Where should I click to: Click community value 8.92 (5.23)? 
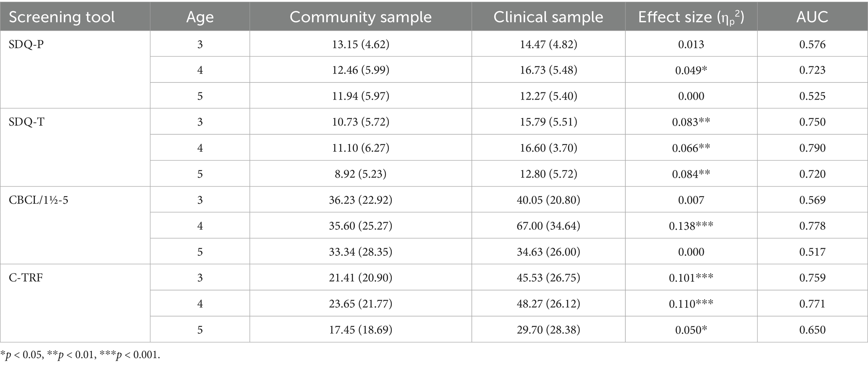pyautogui.click(x=360, y=174)
